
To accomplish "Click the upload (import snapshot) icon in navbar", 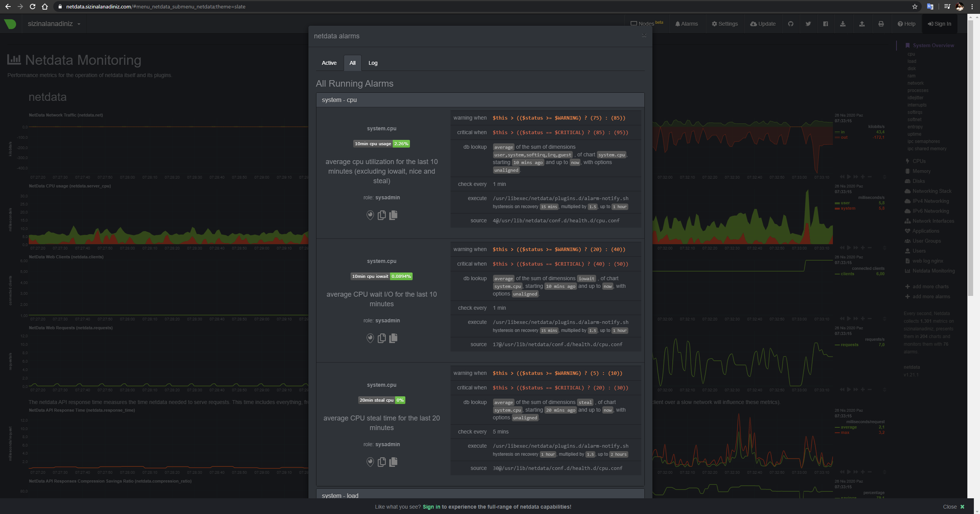I will [862, 24].
